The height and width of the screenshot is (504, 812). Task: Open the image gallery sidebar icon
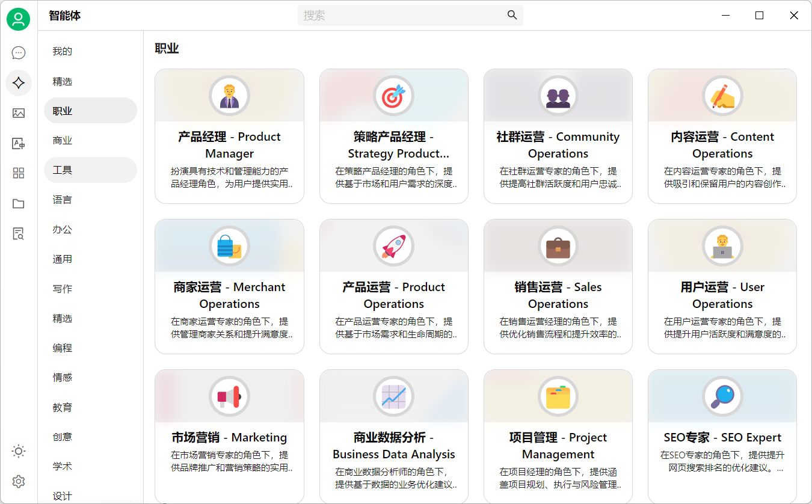click(18, 113)
